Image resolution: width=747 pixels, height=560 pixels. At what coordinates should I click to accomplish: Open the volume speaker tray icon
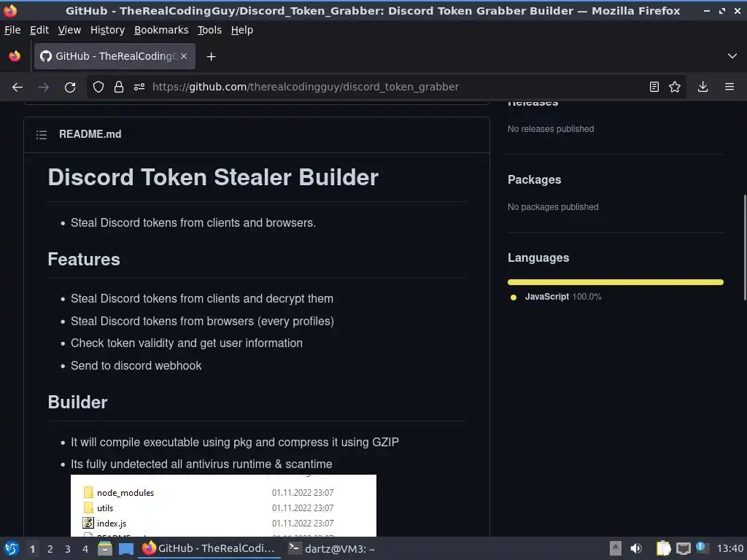636,548
